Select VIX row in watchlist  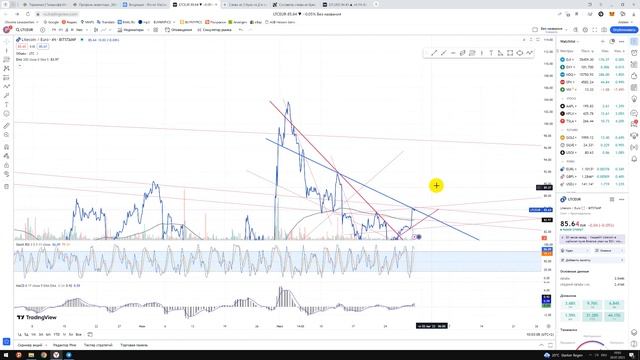coord(592,89)
